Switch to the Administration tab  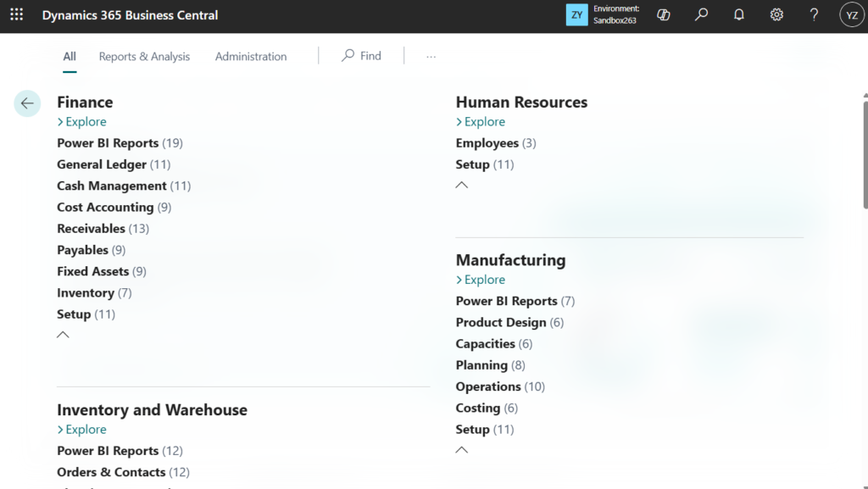coord(251,57)
